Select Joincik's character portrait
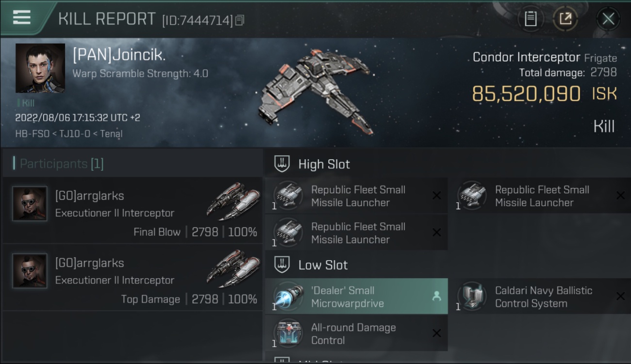This screenshot has width=631, height=364. [x=40, y=68]
